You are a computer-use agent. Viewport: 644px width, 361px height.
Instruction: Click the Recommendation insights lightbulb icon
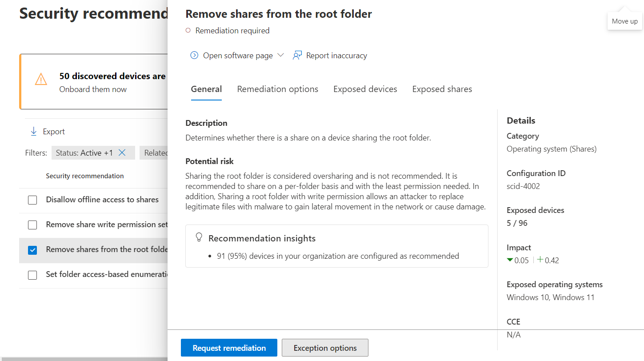(x=199, y=237)
